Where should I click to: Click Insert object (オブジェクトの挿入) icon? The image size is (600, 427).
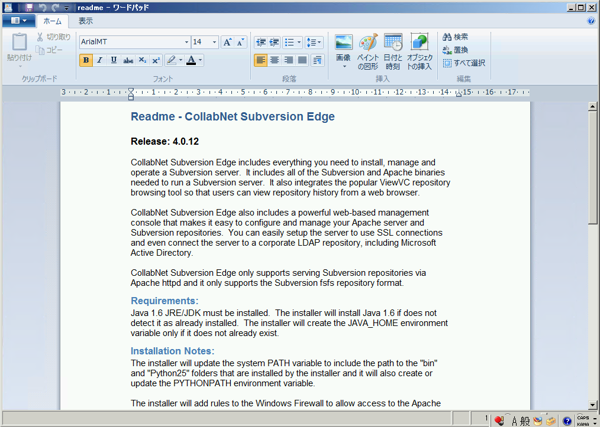(x=419, y=42)
